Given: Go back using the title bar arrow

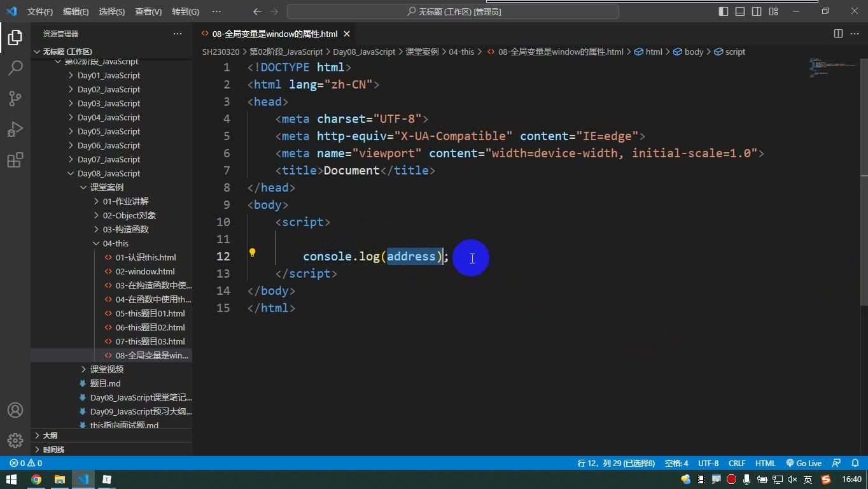Looking at the screenshot, I should pos(257,11).
